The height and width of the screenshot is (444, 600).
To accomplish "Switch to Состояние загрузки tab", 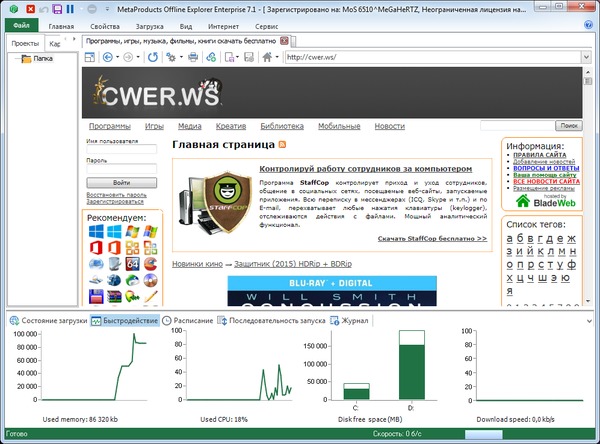I will [x=49, y=320].
